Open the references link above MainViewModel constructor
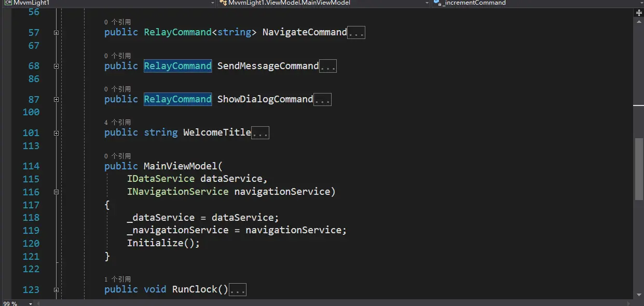This screenshot has width=644, height=306. (x=117, y=156)
